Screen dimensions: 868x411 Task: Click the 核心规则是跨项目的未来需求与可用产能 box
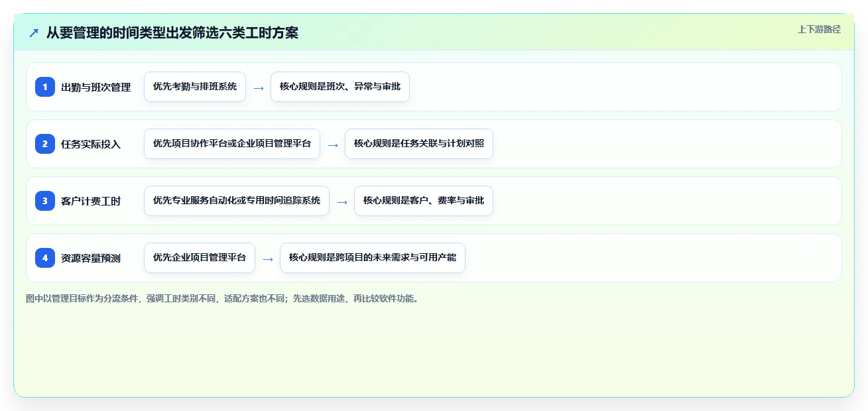373,258
